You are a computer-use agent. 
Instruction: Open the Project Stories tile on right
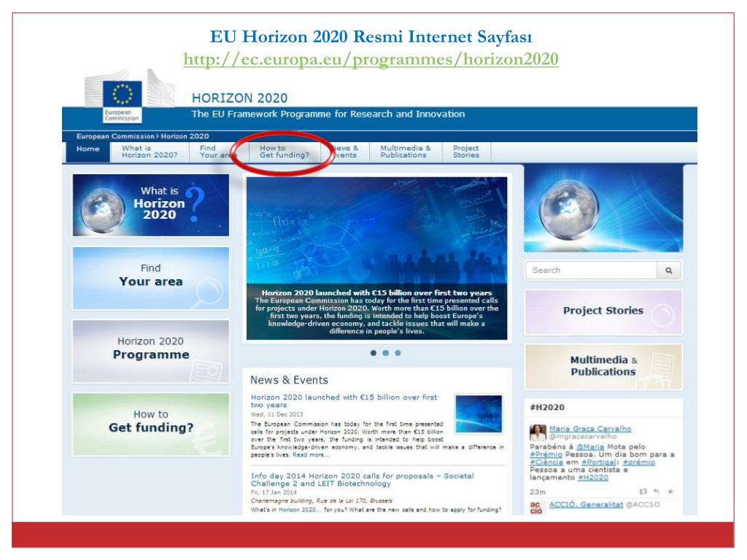[x=603, y=312]
